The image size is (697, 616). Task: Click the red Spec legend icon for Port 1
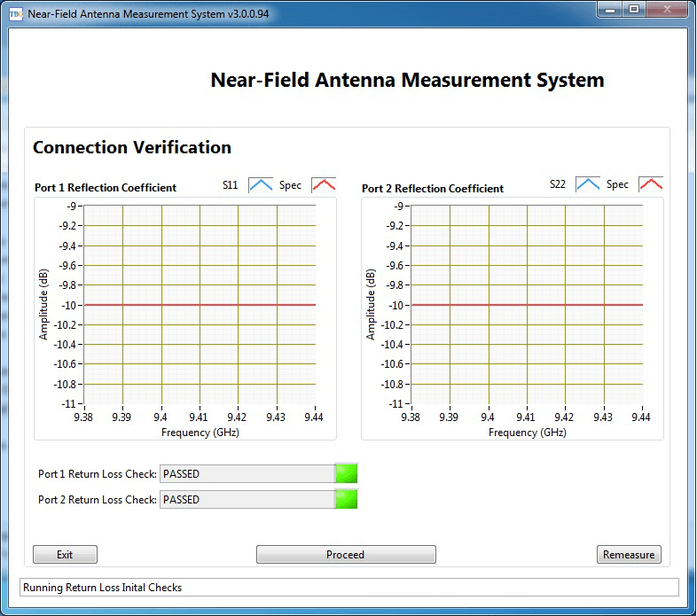[x=324, y=185]
